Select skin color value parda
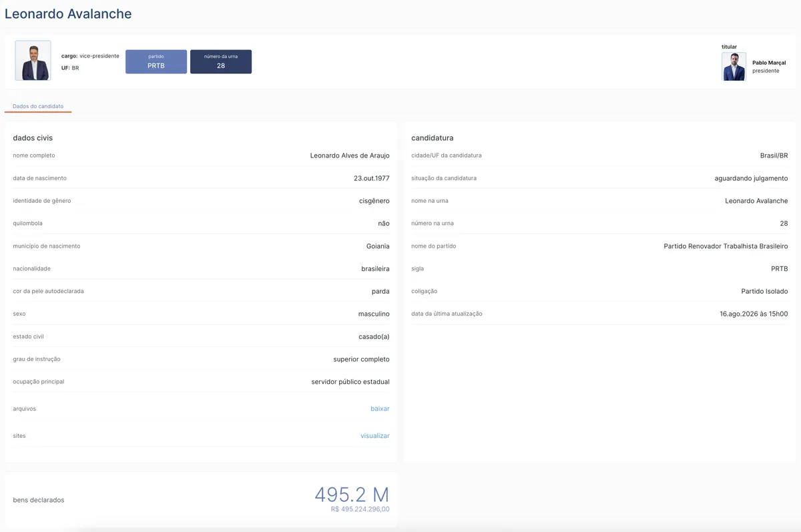This screenshot has width=801, height=532. pyautogui.click(x=380, y=292)
